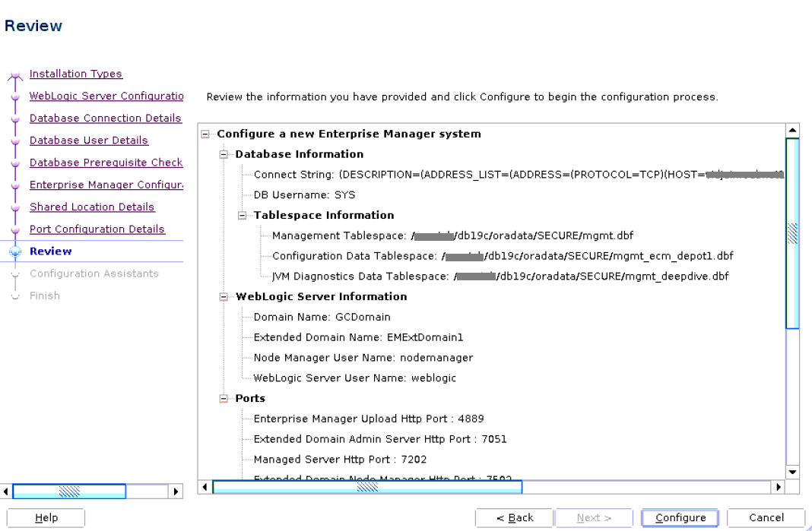
Task: Cancel the installer wizard
Action: (766, 517)
